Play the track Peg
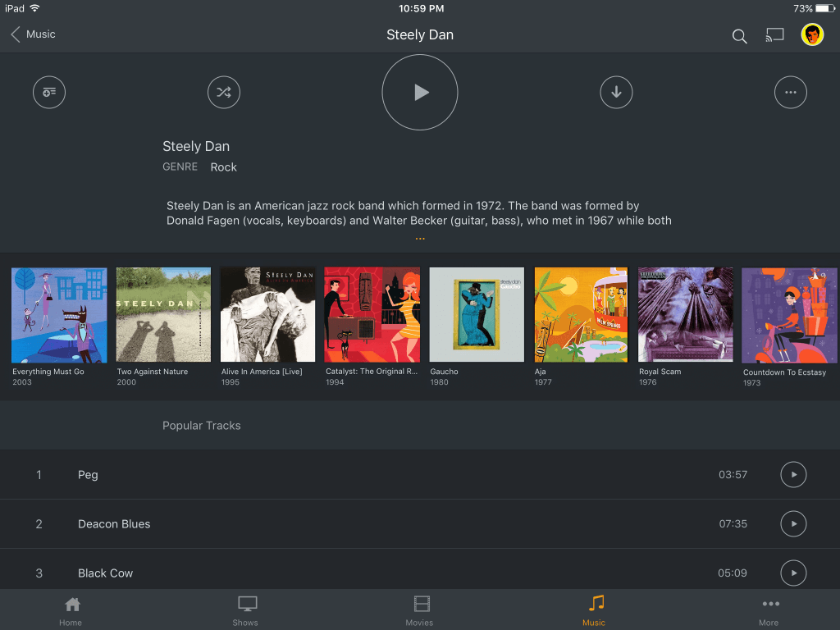840x630 pixels. point(793,474)
